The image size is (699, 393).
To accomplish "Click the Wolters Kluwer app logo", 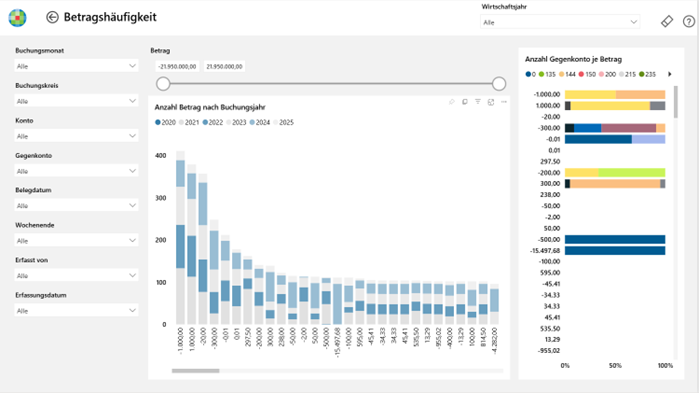I will (x=17, y=18).
